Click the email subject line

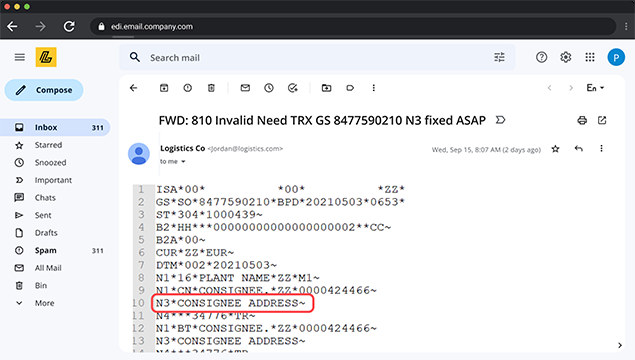322,120
